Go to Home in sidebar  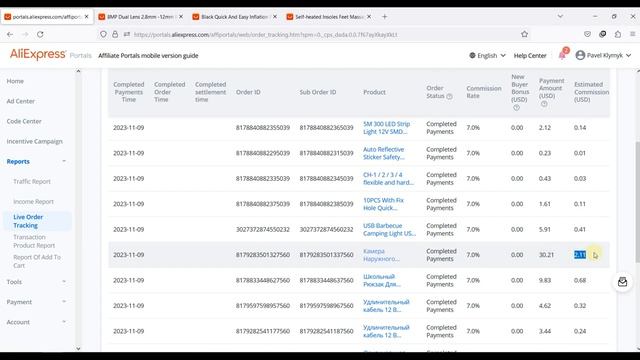point(15,81)
